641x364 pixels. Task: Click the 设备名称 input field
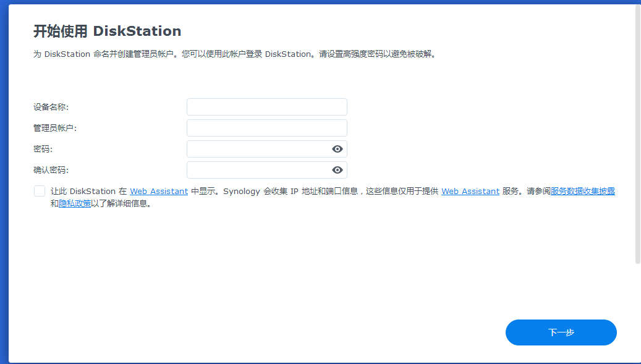click(267, 107)
